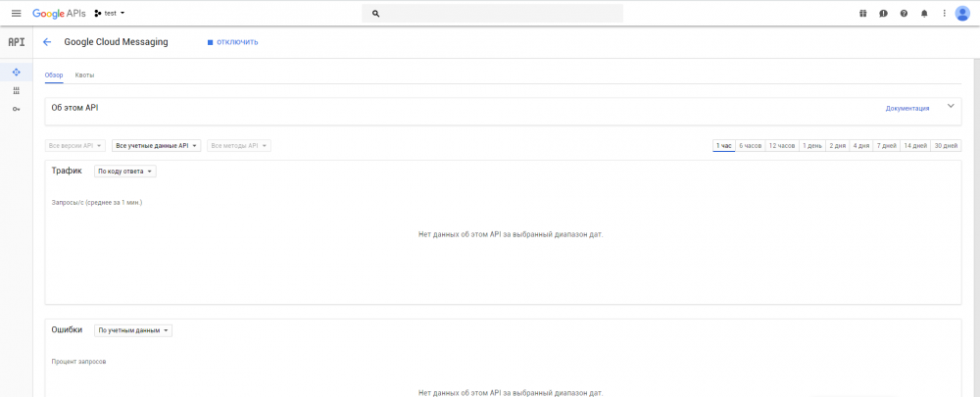This screenshot has width=980, height=397.
Task: Click the Google Cloud Messaging title
Action: click(x=117, y=42)
